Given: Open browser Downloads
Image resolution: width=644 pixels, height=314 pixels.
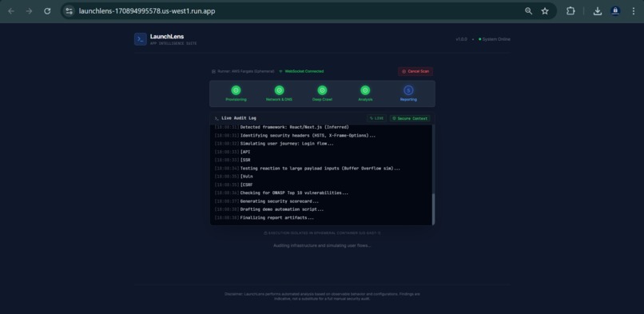Looking at the screenshot, I should click(598, 11).
